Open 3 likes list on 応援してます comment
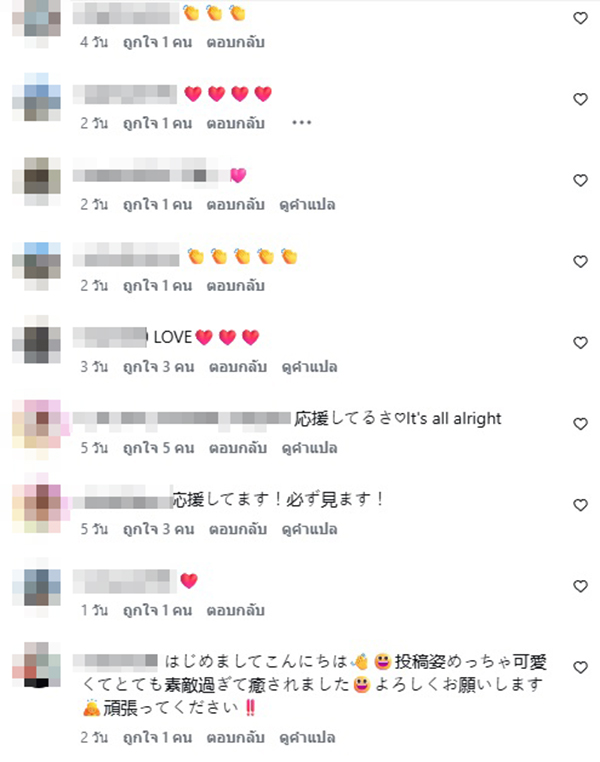Viewport: 600px width, 762px height. coord(158,529)
